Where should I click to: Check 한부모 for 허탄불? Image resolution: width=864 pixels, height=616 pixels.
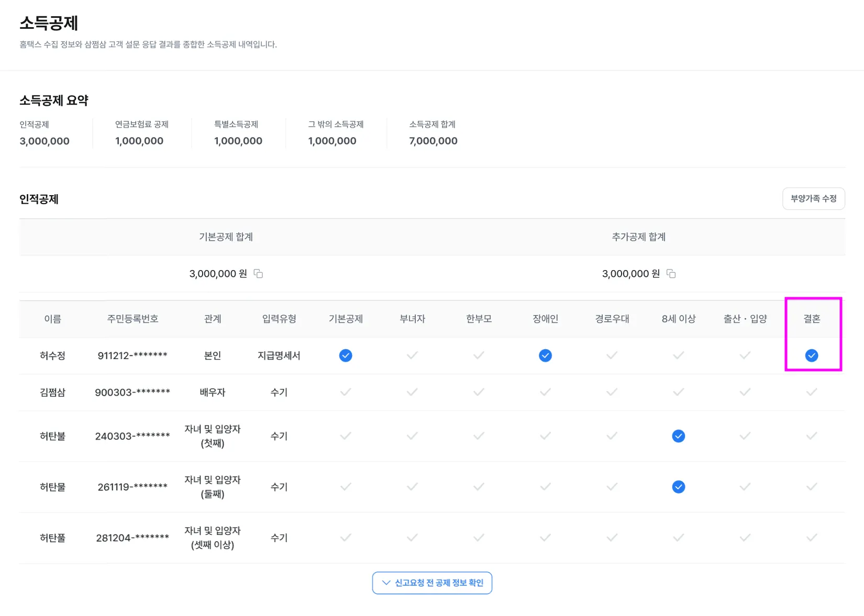(479, 436)
